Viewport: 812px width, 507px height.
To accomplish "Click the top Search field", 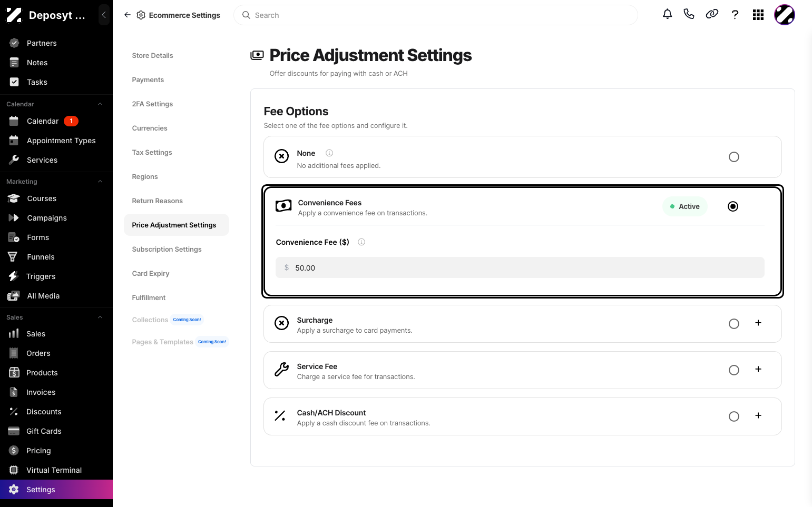I will pyautogui.click(x=435, y=15).
